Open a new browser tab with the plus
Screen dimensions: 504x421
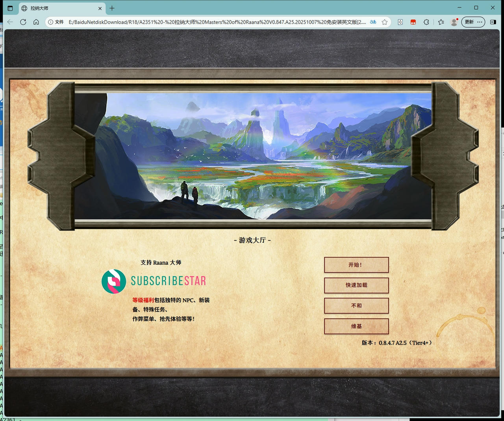(113, 8)
